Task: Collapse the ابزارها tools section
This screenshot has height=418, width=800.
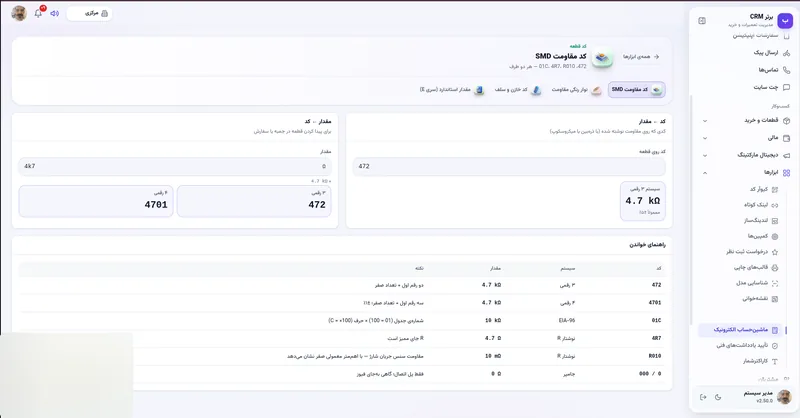Action: (x=746, y=173)
